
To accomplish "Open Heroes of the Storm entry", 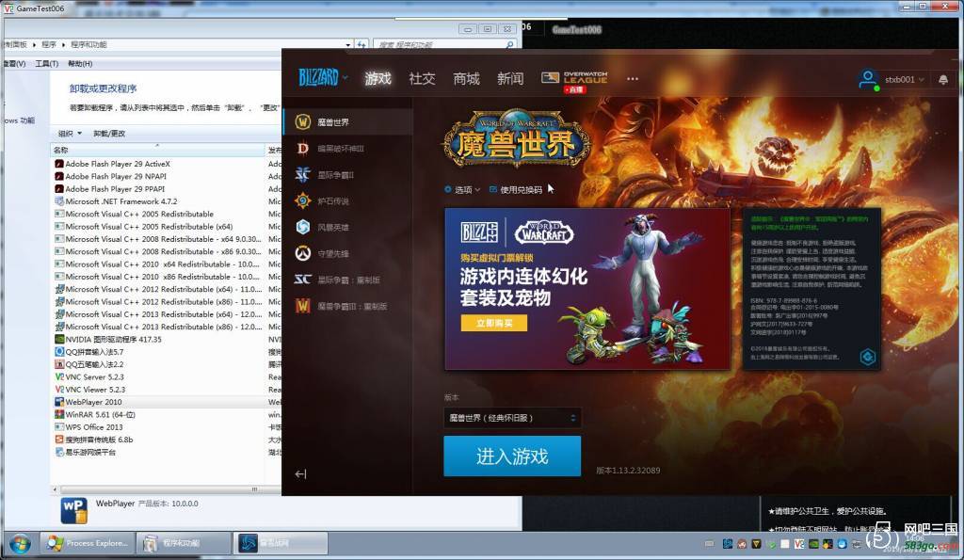I will 303,227.
